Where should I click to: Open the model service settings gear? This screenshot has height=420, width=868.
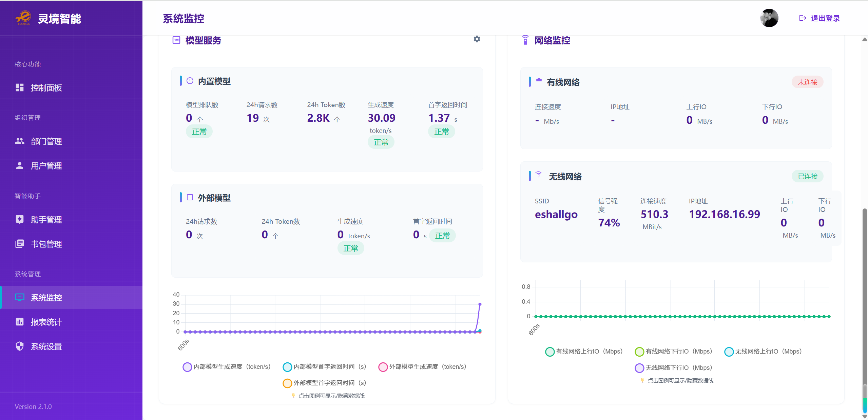[477, 39]
